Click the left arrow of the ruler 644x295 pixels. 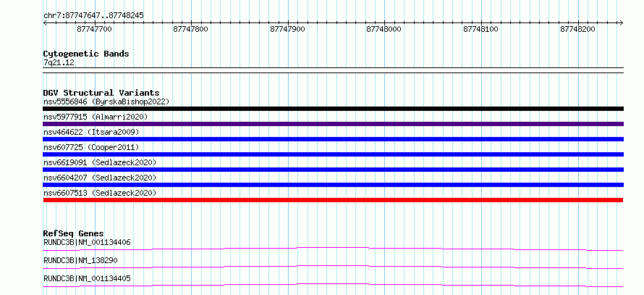[x=45, y=23]
